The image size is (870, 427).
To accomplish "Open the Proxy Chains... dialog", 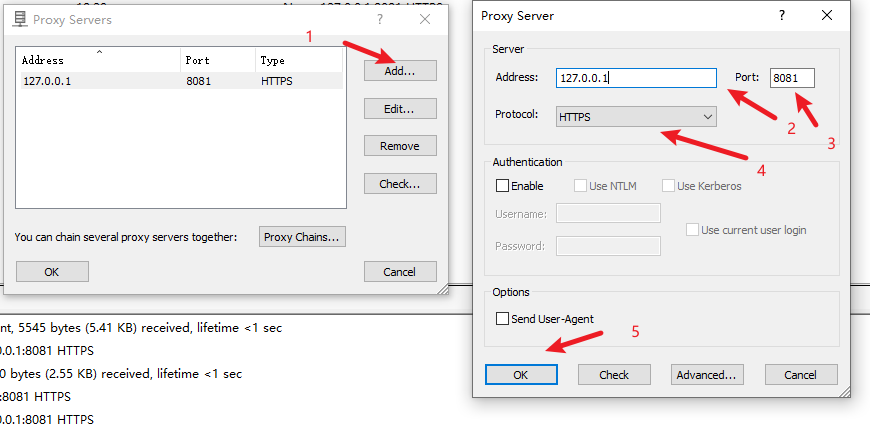I will [x=303, y=237].
